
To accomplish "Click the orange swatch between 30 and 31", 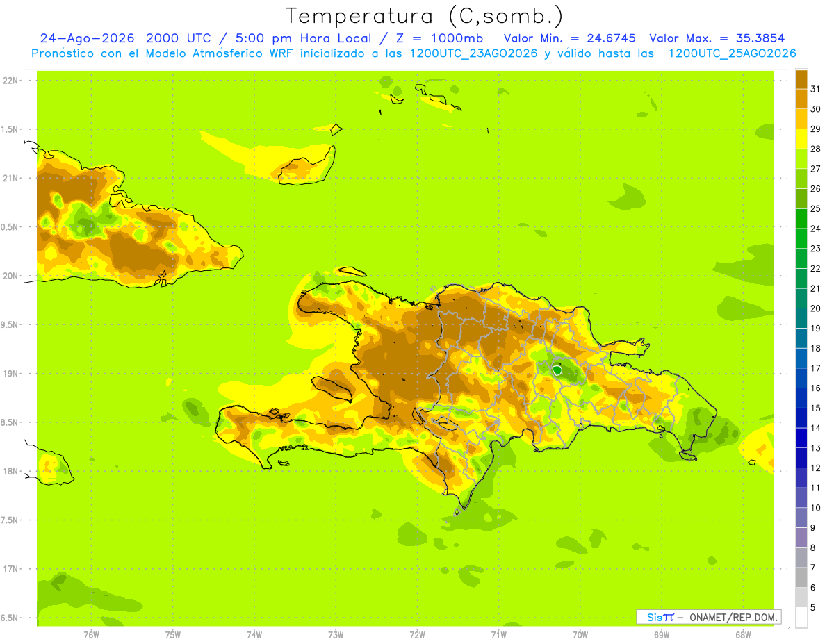I will coord(801,99).
